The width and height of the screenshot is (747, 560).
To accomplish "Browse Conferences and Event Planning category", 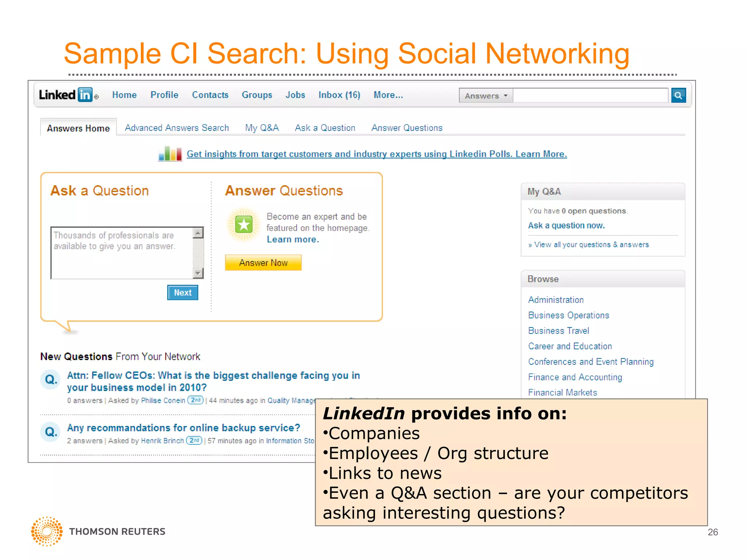I will (x=591, y=362).
